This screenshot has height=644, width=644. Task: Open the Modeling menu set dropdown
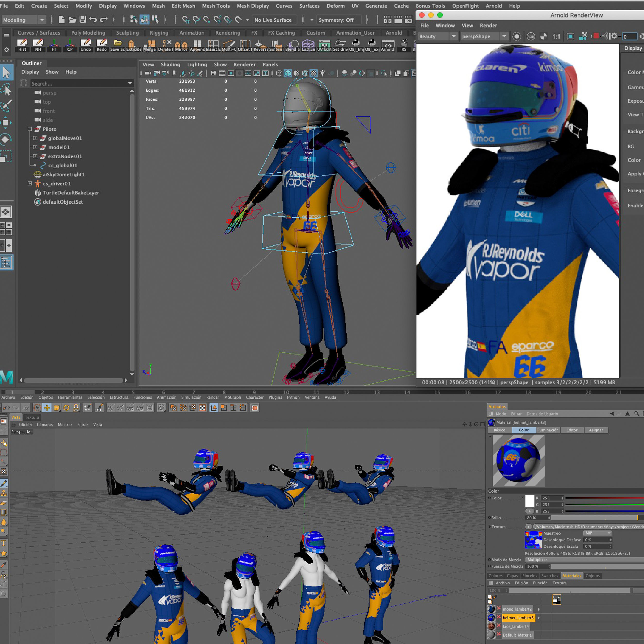[23, 20]
